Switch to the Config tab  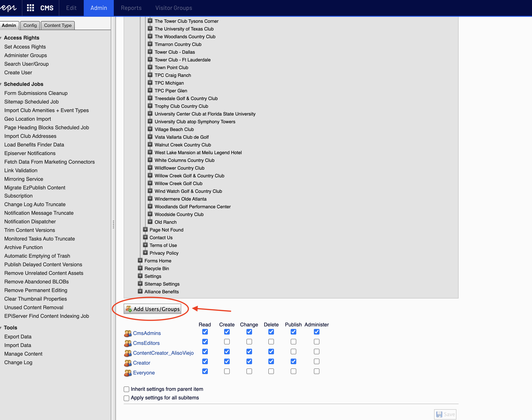pos(30,25)
